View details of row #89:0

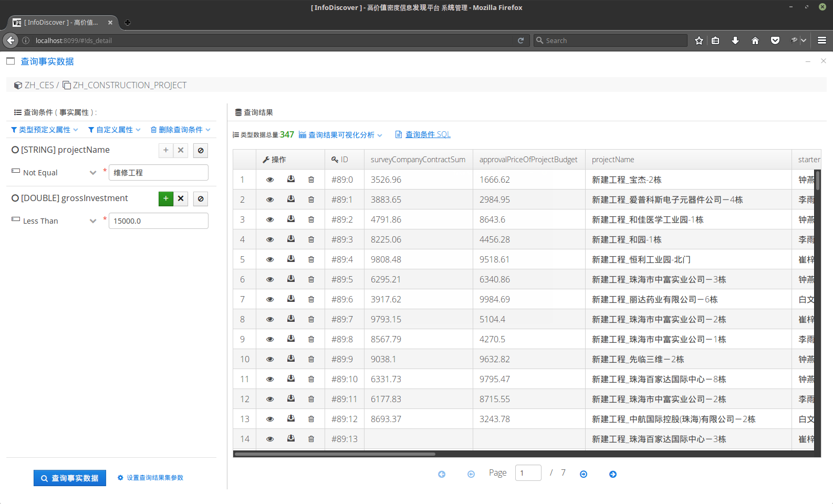pyautogui.click(x=270, y=180)
